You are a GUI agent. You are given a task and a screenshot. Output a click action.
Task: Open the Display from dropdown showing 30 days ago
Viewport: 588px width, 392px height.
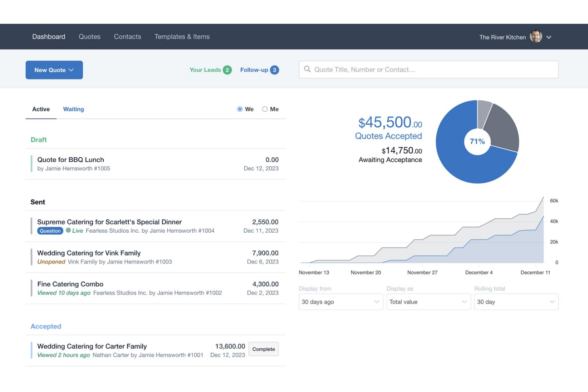(340, 301)
